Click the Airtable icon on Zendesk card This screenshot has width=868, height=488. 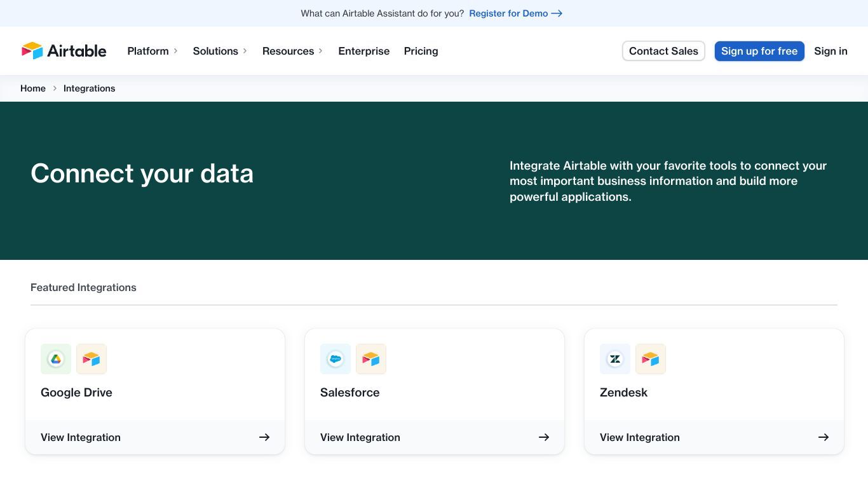(x=651, y=359)
